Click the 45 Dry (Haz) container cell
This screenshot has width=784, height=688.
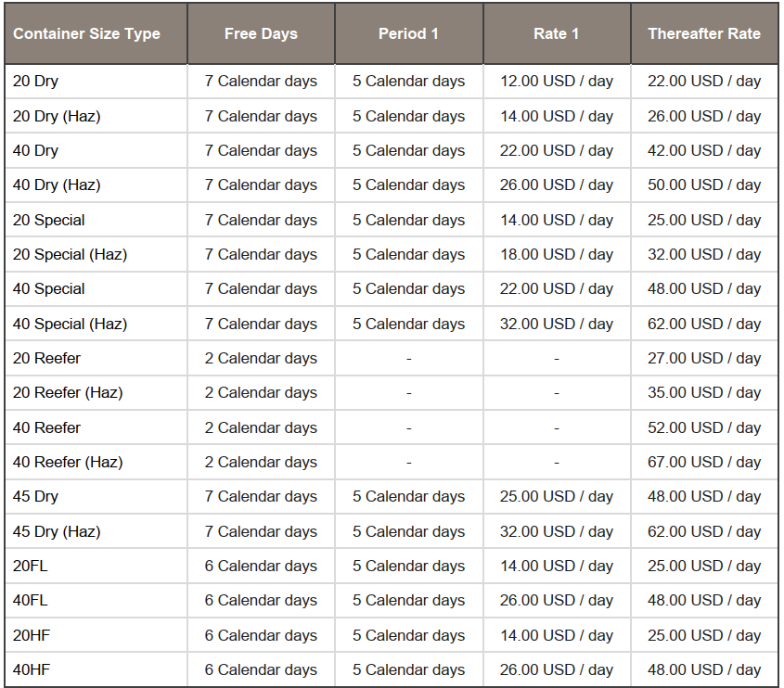point(57,531)
